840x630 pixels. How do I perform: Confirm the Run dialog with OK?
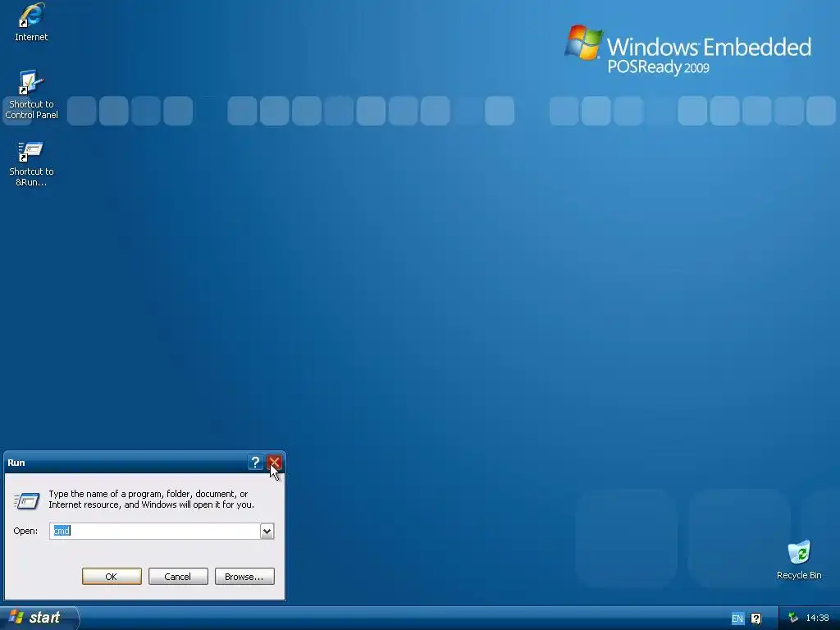click(112, 577)
